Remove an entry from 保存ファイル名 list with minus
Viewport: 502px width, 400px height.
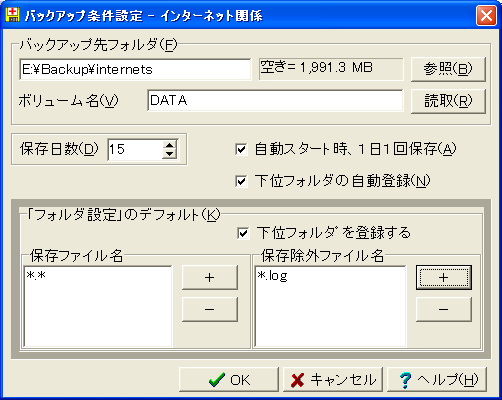[210, 309]
